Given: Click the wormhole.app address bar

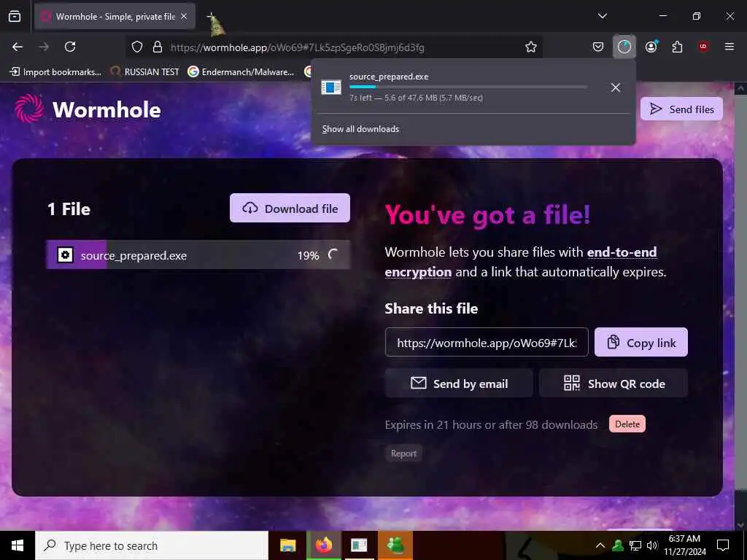Looking at the screenshot, I should [x=333, y=47].
